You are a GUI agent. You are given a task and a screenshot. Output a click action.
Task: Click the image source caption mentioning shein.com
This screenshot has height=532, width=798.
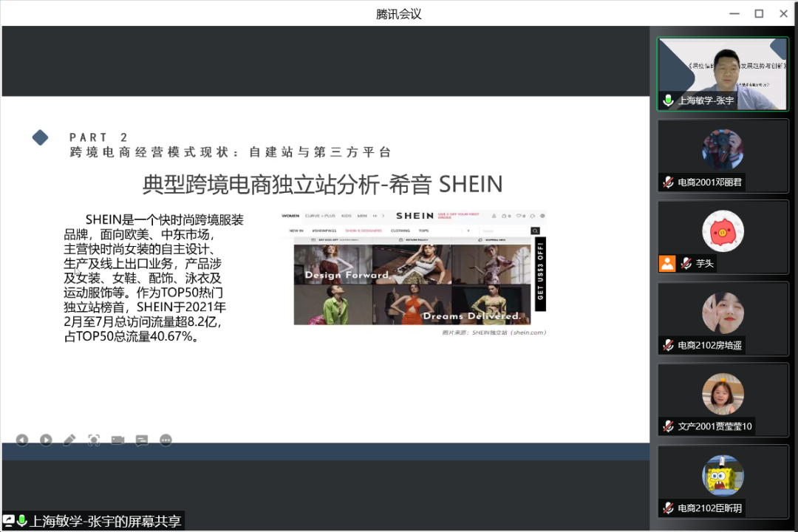click(x=494, y=332)
